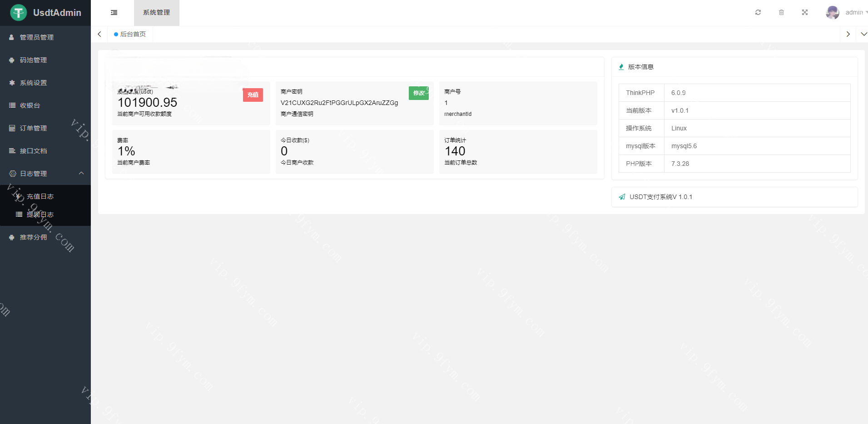868x424 pixels.
Task: Open the tab options dropdown chevron
Action: click(x=863, y=34)
